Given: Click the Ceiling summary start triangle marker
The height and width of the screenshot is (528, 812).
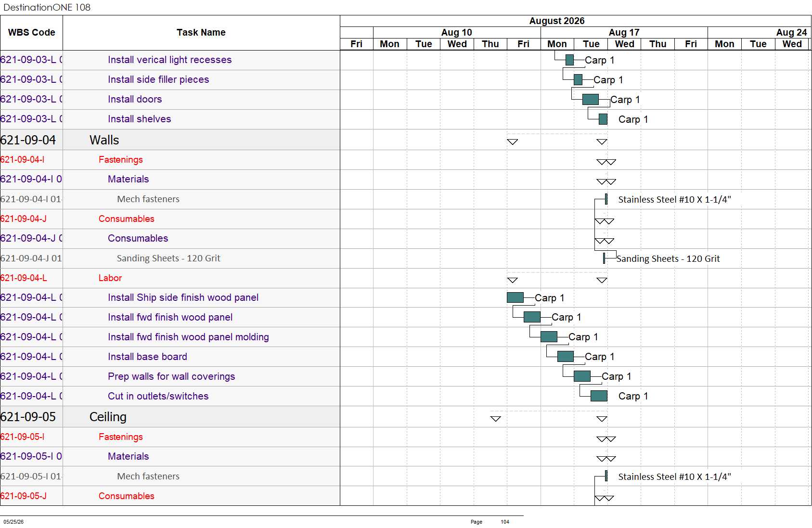Looking at the screenshot, I should tap(496, 419).
